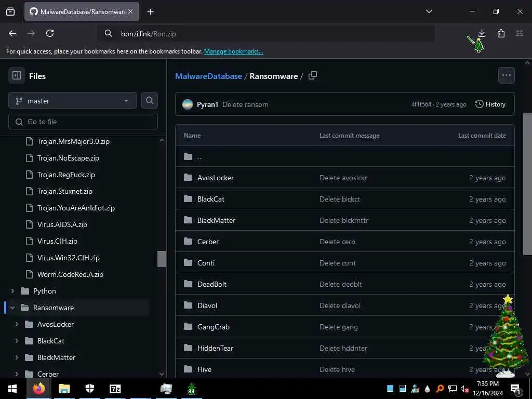Image resolution: width=532 pixels, height=399 pixels.
Task: Go back to the previous page
Action: [x=12, y=33]
